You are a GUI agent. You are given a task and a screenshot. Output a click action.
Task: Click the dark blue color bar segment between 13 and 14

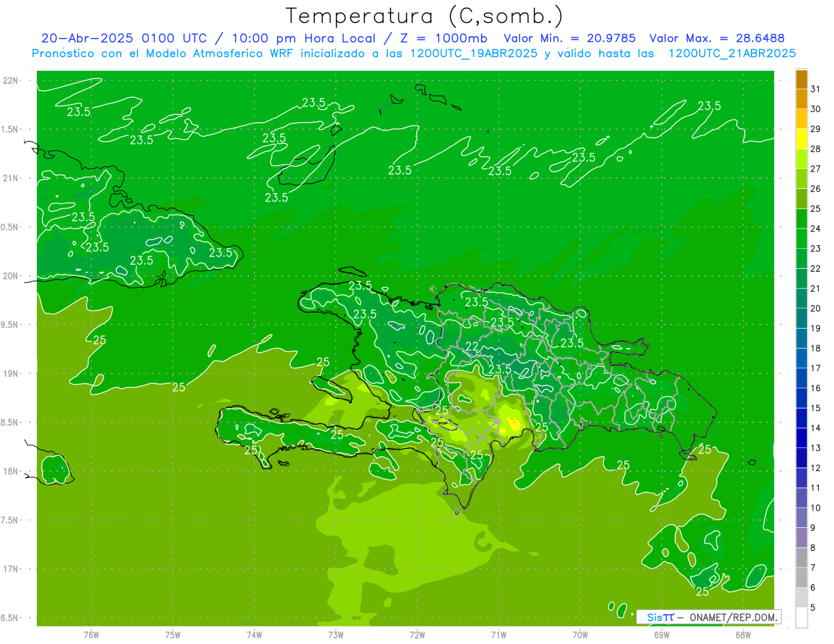[x=801, y=438]
